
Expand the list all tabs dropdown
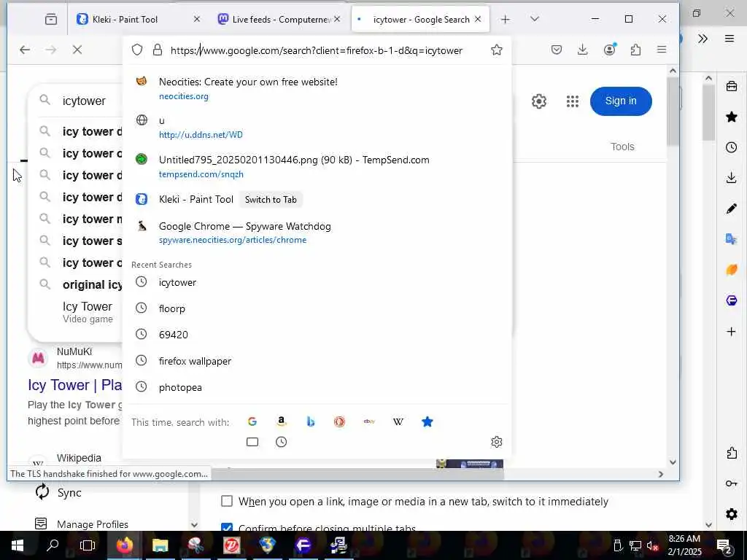click(535, 19)
